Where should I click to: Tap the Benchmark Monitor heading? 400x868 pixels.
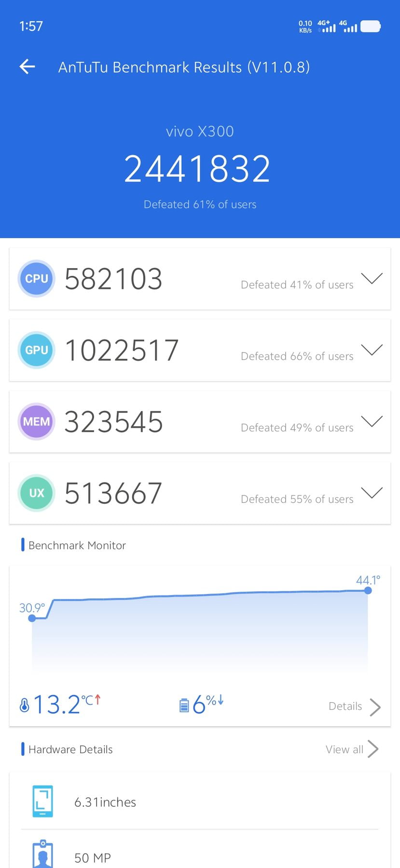pos(77,545)
